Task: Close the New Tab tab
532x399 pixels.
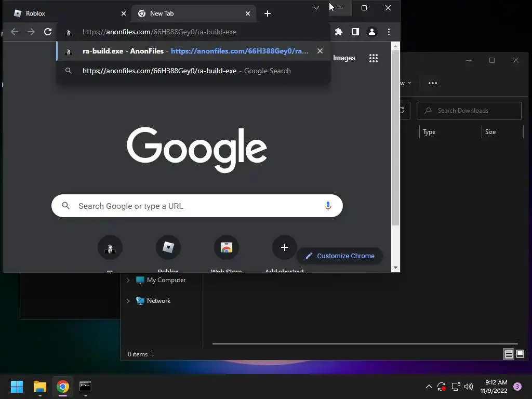Action: point(248,14)
